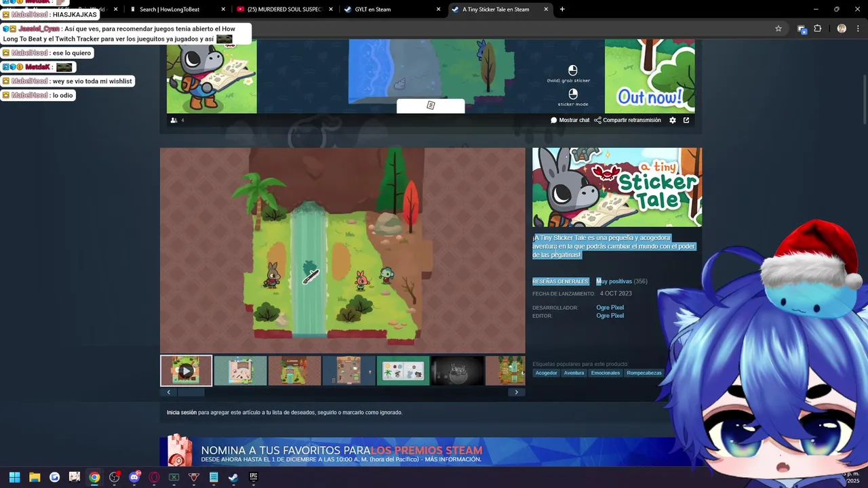
Task: Switch to the MURDERED SOUL SUSPECT YouTube tab
Action: coord(284,9)
